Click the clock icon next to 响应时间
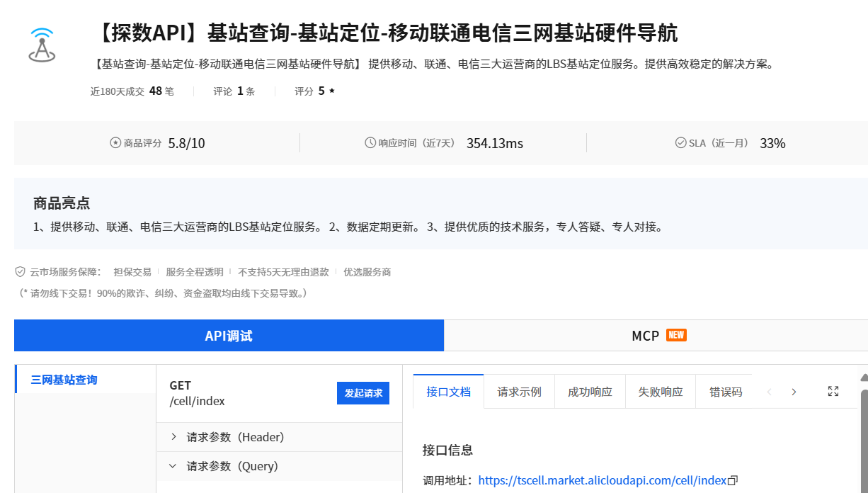This screenshot has width=868, height=493. click(x=370, y=142)
